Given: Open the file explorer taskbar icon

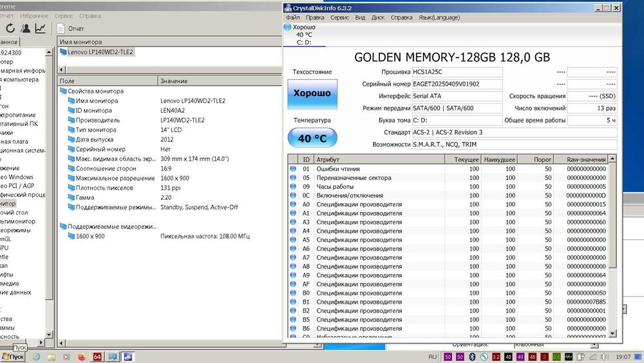Looking at the screenshot, I should coord(52,357).
